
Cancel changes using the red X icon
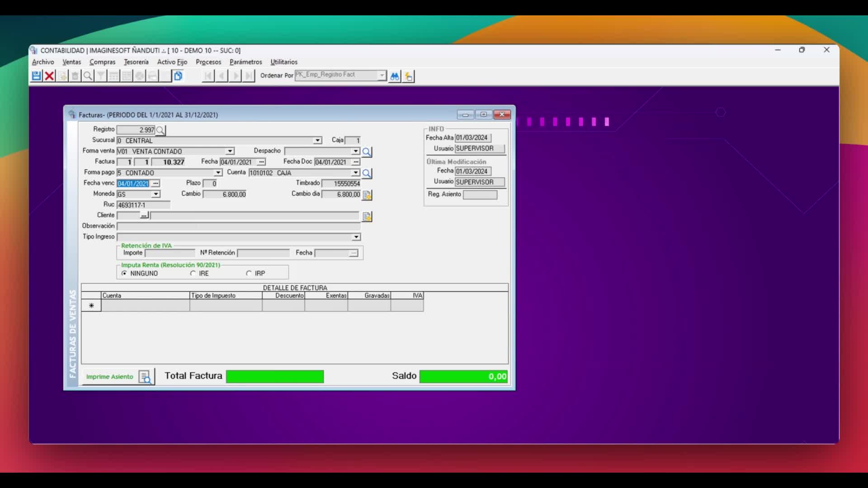pos(49,75)
